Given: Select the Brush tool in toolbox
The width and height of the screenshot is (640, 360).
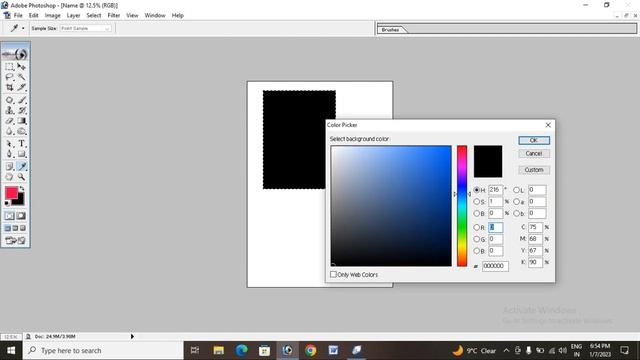Looking at the screenshot, I should [x=22, y=100].
